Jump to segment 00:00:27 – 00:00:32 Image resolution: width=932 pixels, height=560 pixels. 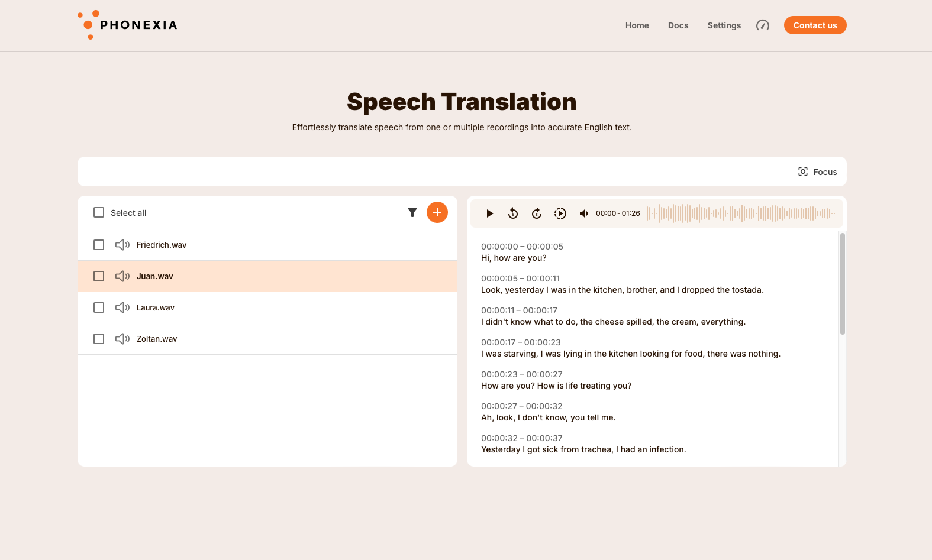coord(522,406)
